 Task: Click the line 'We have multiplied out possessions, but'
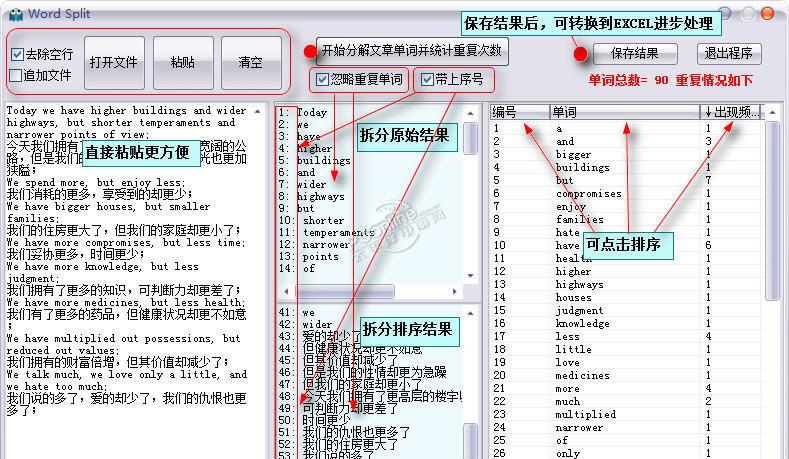[124, 339]
